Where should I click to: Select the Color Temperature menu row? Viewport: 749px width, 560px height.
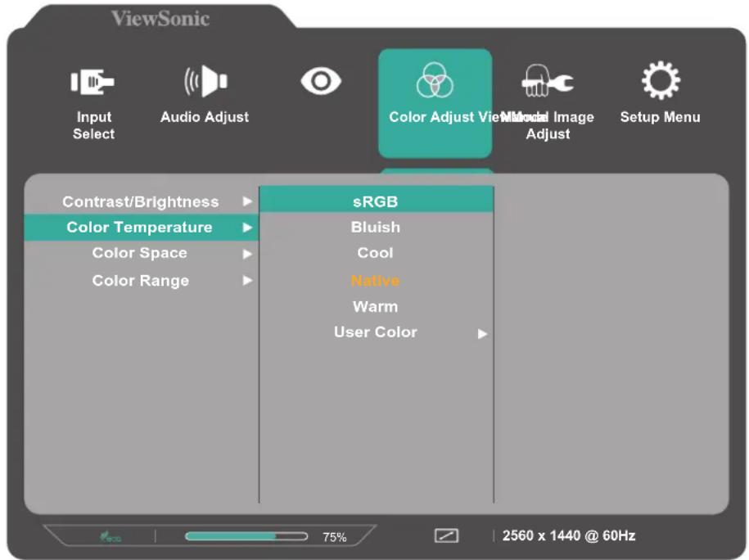142,228
